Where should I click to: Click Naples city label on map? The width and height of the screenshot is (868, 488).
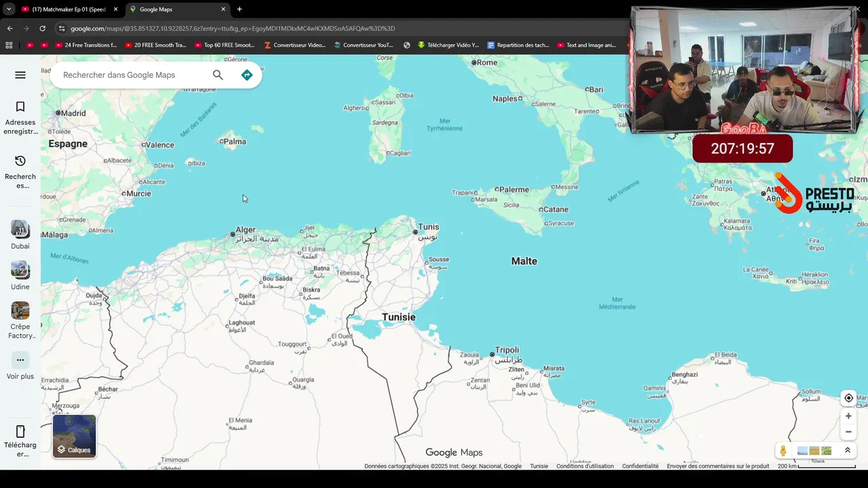click(505, 98)
